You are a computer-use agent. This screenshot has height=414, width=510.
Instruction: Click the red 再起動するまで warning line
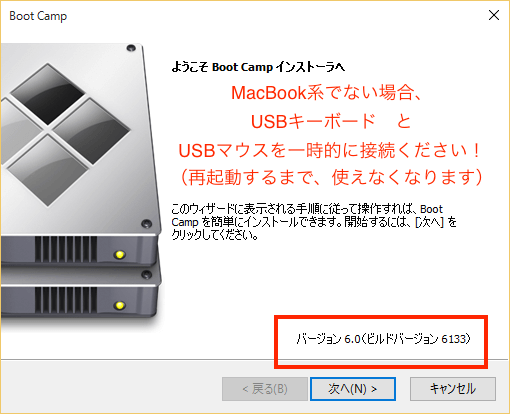click(331, 177)
